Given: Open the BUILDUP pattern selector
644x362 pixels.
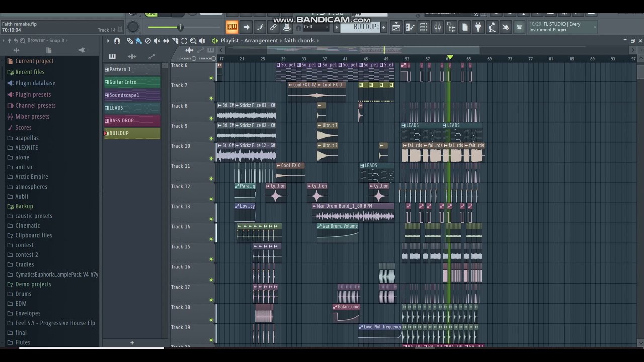Looking at the screenshot, I should click(x=361, y=27).
